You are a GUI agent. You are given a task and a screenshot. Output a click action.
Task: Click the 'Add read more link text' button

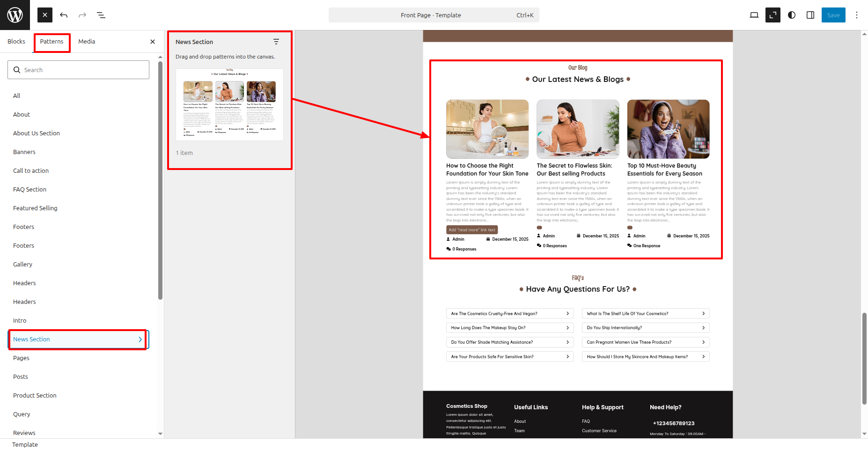(x=471, y=230)
